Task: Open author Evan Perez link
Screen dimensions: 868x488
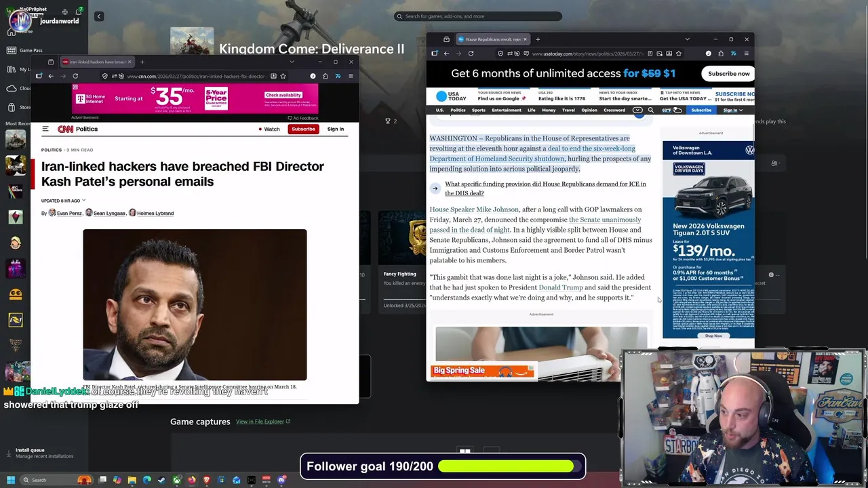Action: pos(69,213)
